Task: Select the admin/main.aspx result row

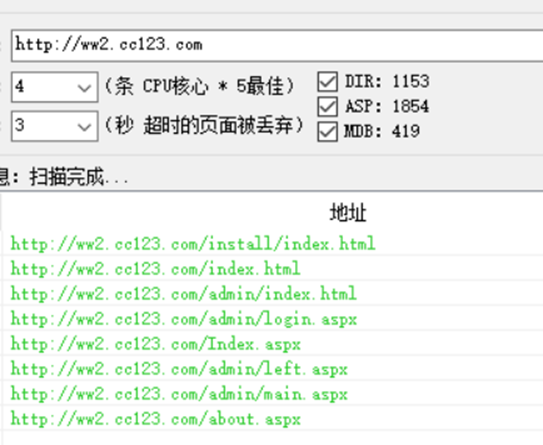Action: [273, 393]
